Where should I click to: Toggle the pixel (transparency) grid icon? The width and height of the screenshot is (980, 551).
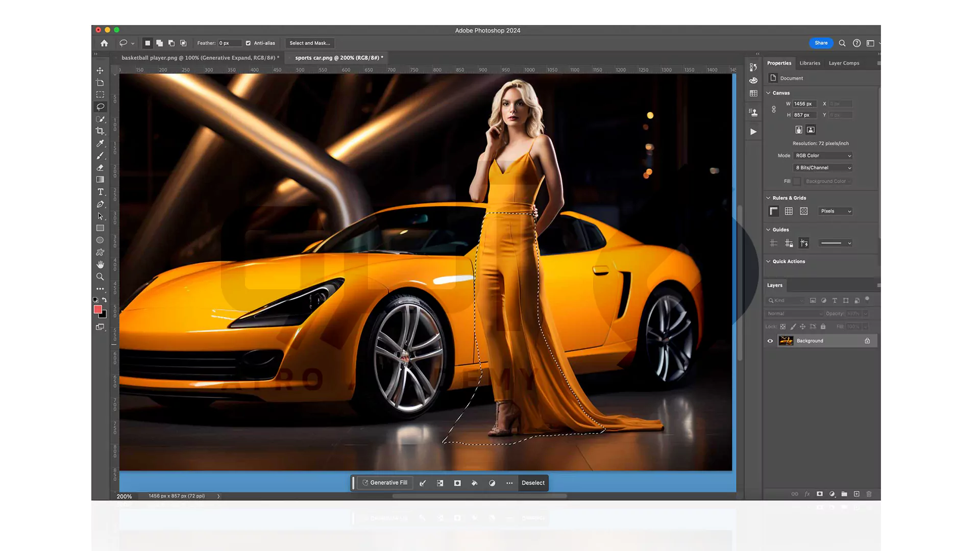804,211
